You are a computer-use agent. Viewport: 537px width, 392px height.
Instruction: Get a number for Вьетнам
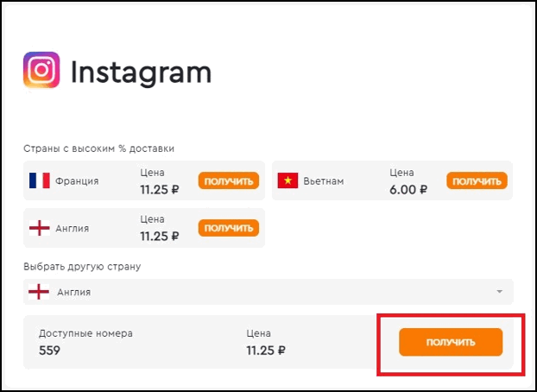tap(477, 180)
